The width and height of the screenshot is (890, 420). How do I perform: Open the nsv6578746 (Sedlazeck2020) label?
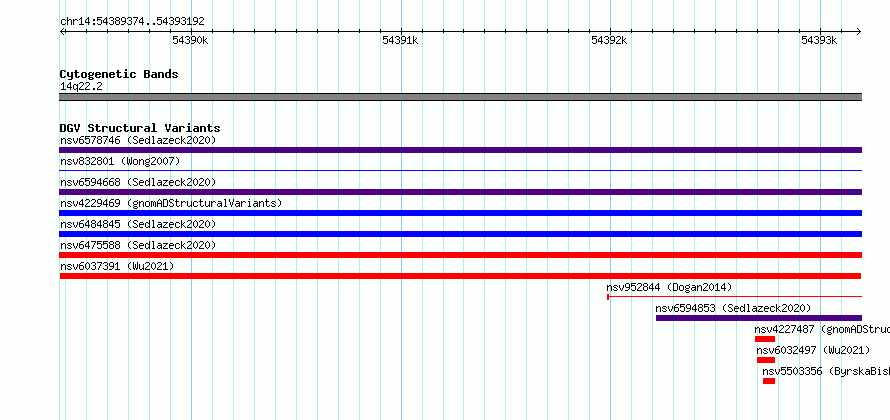138,140
